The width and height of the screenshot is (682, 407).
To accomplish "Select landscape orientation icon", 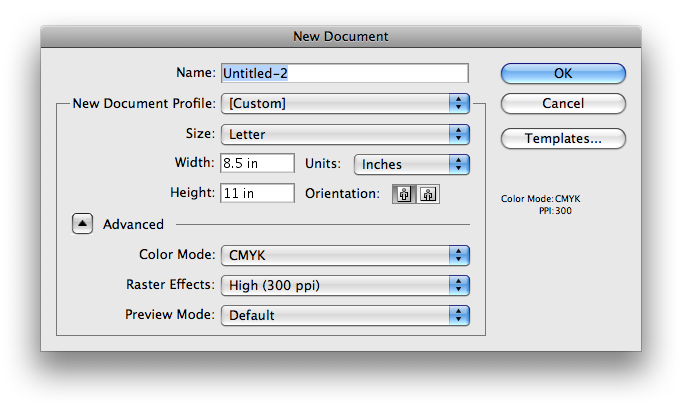I will (428, 194).
